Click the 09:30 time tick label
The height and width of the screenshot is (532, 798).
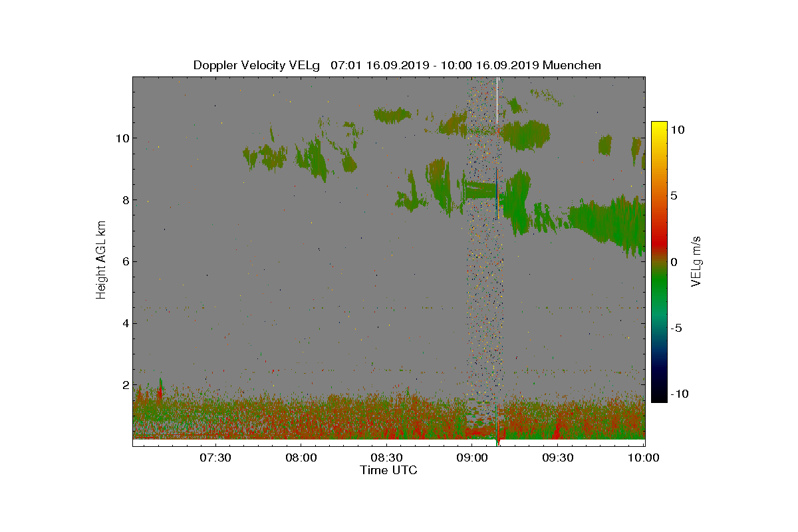[x=557, y=458]
